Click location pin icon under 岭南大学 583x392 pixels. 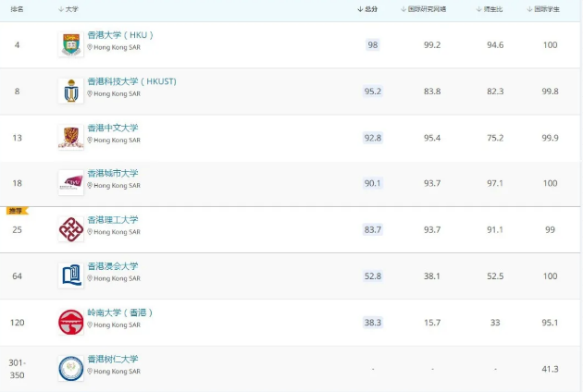(x=90, y=325)
